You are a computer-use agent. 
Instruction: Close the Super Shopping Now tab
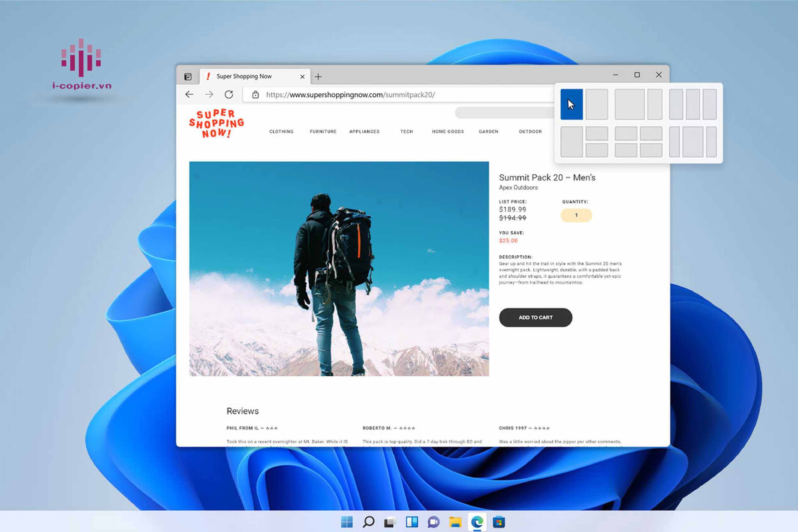tap(302, 77)
